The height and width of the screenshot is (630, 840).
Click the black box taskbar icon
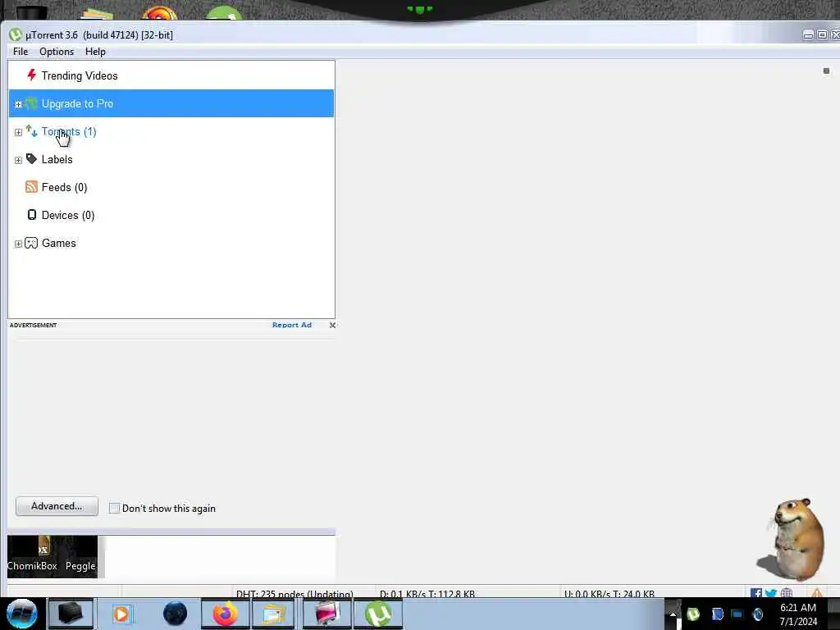click(71, 614)
